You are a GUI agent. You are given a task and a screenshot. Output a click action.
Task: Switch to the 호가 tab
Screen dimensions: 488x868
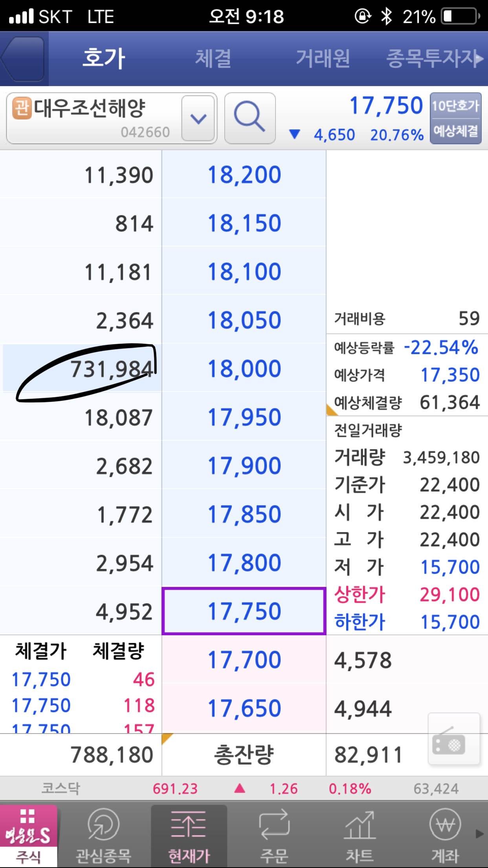click(104, 59)
